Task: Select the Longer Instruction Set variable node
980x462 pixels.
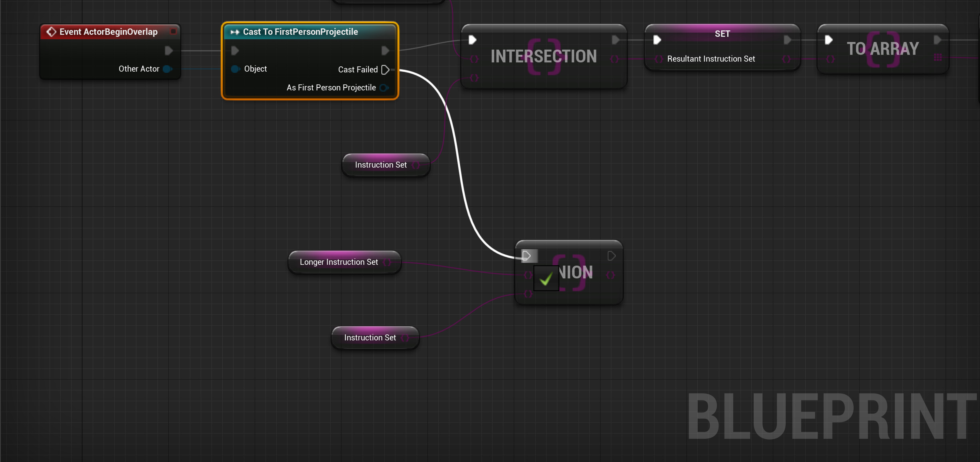Action: (x=338, y=262)
